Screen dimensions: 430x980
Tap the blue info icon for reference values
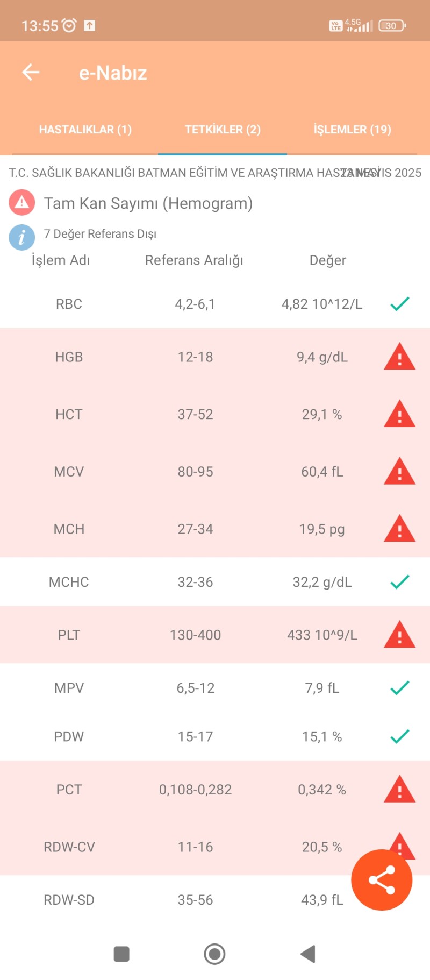point(21,237)
